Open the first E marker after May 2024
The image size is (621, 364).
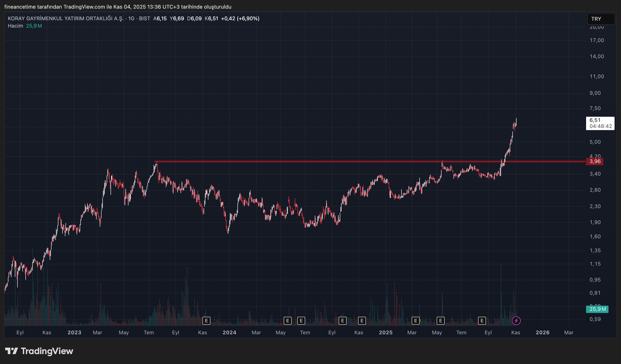click(288, 321)
